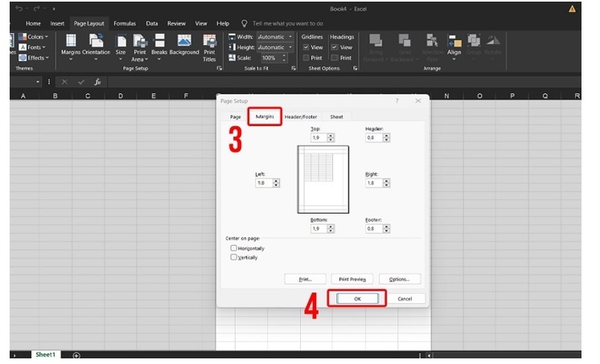Open the Margins ribbon button
The width and height of the screenshot is (600, 364).
coord(71,44)
